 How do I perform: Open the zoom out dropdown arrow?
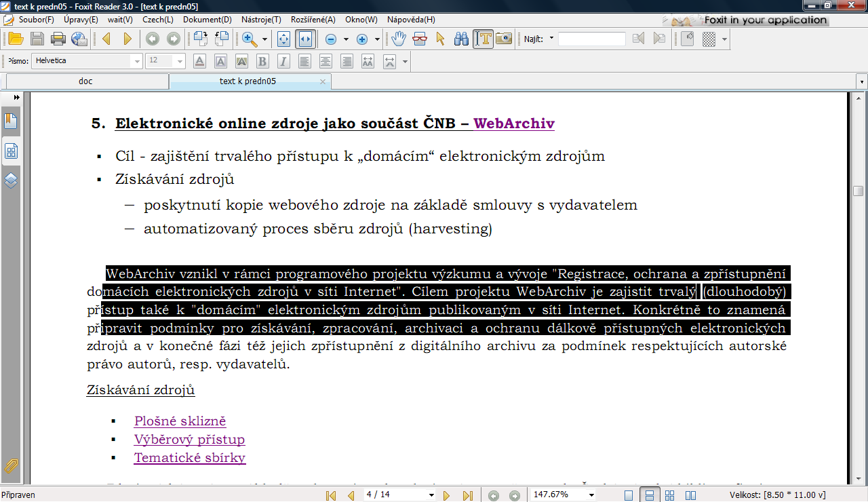(345, 39)
